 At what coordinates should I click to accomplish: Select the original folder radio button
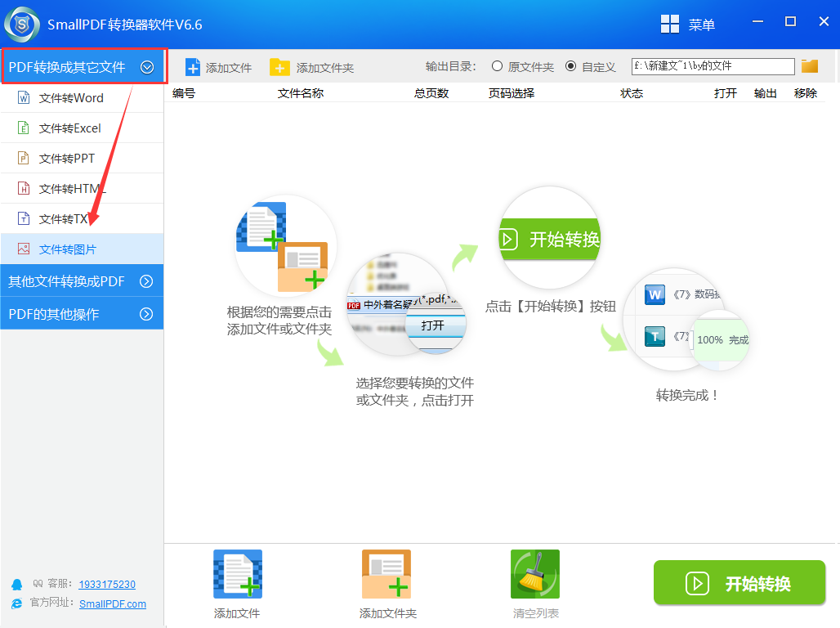(497, 66)
